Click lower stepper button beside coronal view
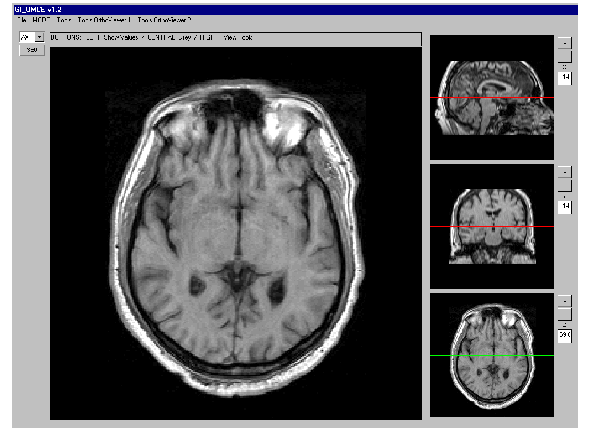The image size is (591, 433). (565, 185)
